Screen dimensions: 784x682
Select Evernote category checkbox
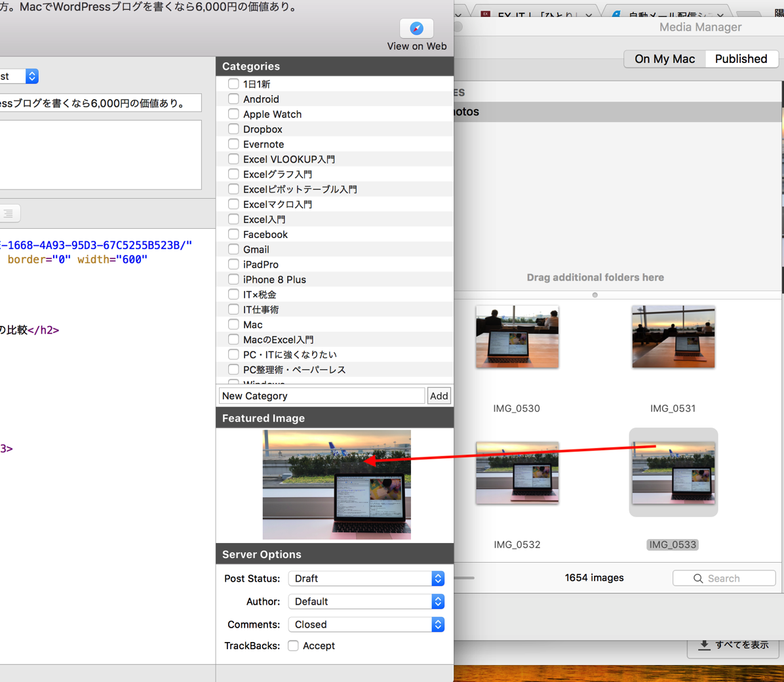[233, 144]
